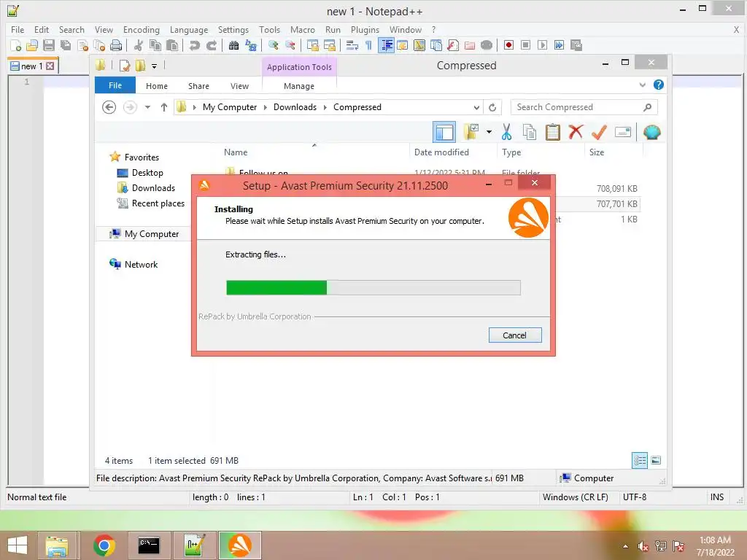The width and height of the screenshot is (747, 560).
Task: Open the Manage tab under Application Tools
Action: point(298,86)
